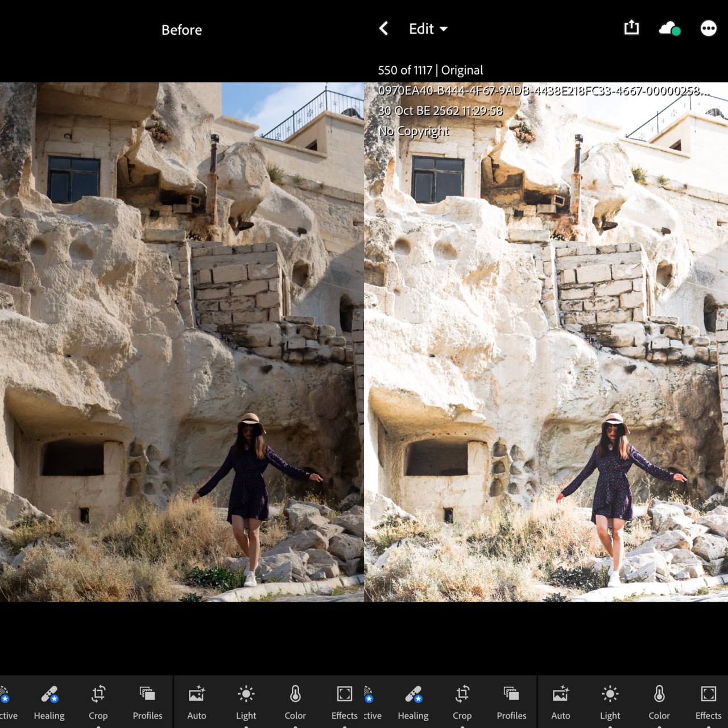This screenshot has height=728, width=728.
Task: Open Profiles in the Edit screen
Action: coord(511,703)
